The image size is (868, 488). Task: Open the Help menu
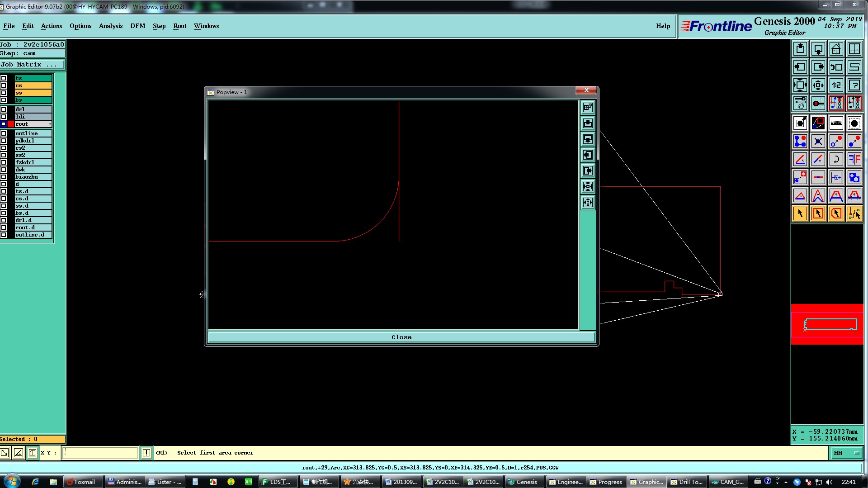point(663,26)
